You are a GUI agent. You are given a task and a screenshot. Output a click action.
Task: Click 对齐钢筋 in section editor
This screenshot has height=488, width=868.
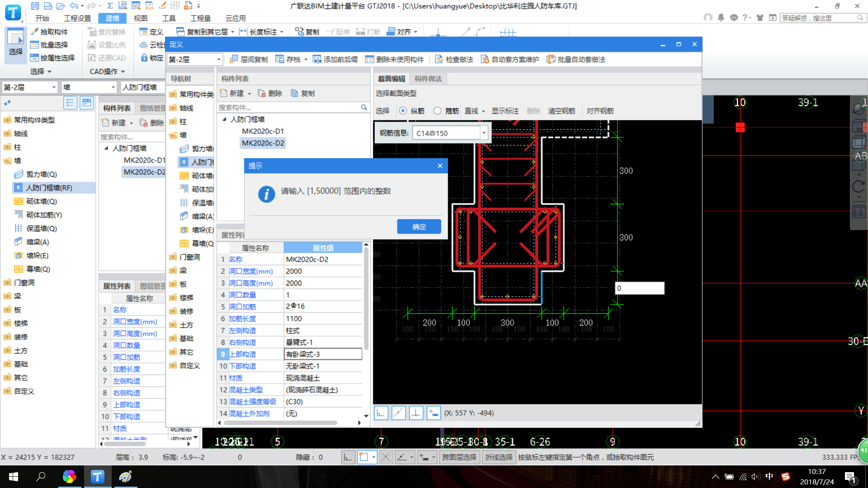pyautogui.click(x=600, y=111)
